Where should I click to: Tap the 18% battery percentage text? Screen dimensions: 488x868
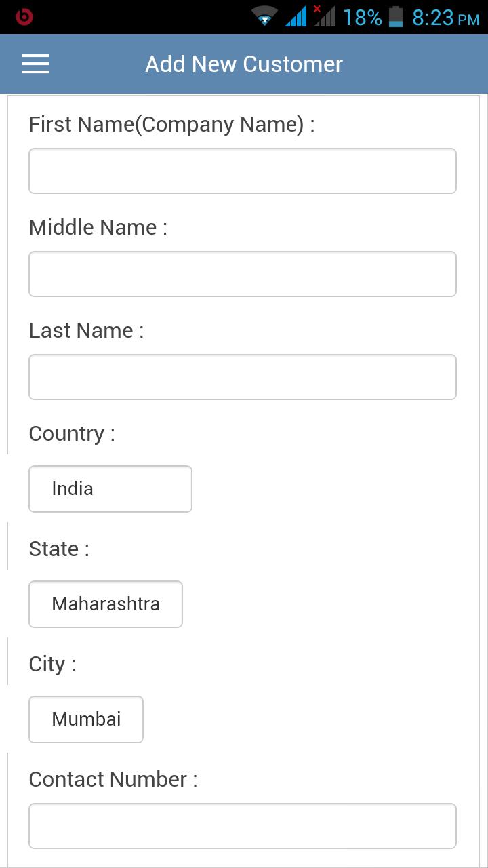(363, 15)
